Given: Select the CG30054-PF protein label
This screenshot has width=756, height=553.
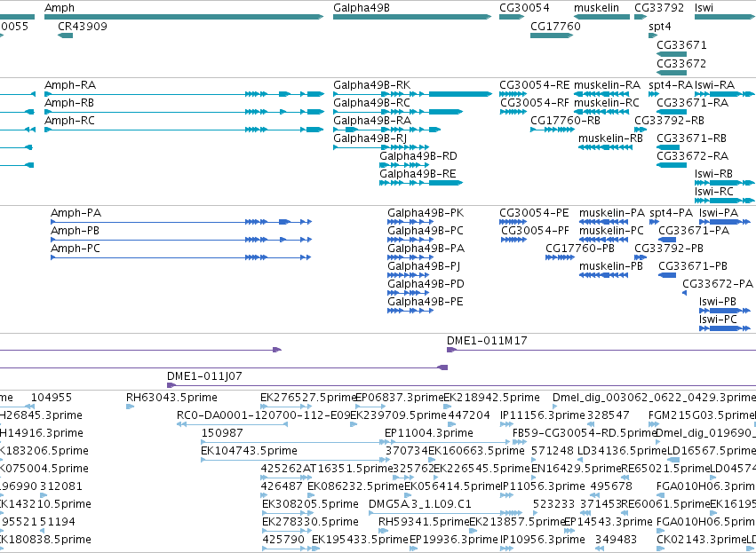Looking at the screenshot, I should pyautogui.click(x=535, y=231).
